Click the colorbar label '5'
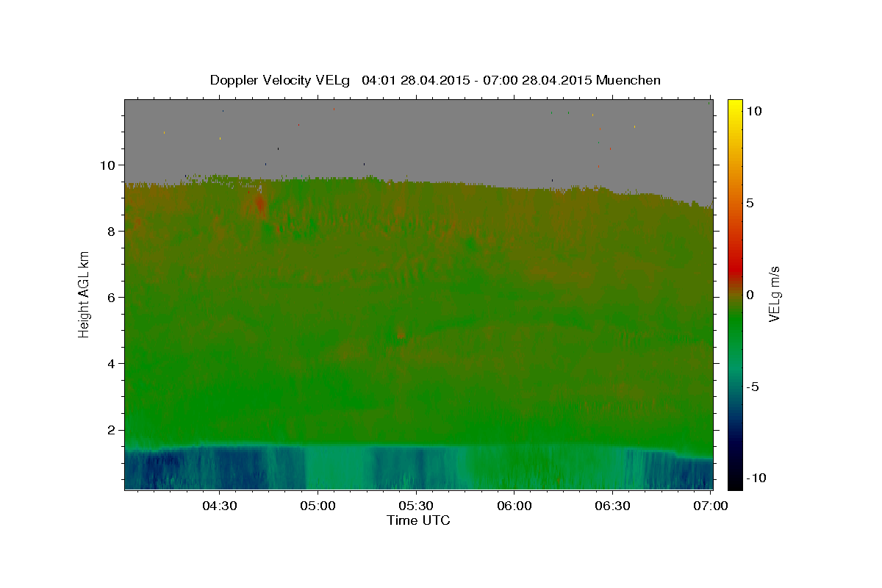Screen dimensions: 882x588 click(750, 203)
